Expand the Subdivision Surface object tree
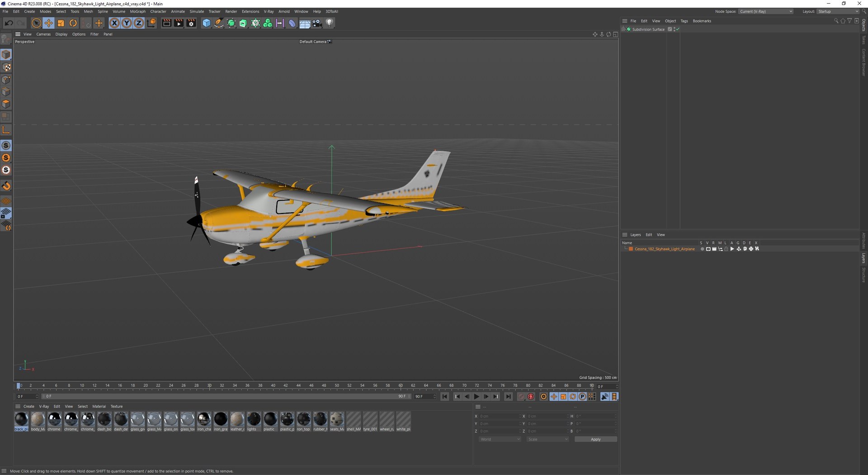 (x=624, y=29)
